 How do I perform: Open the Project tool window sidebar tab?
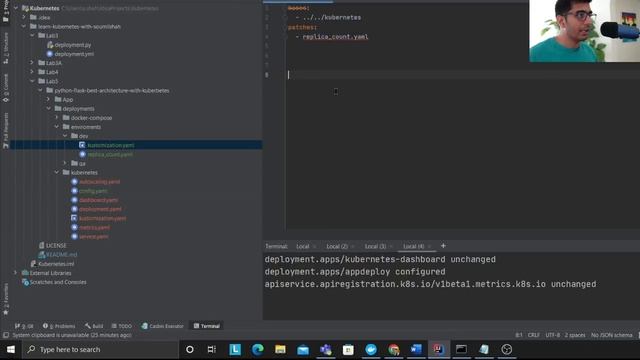point(6,10)
